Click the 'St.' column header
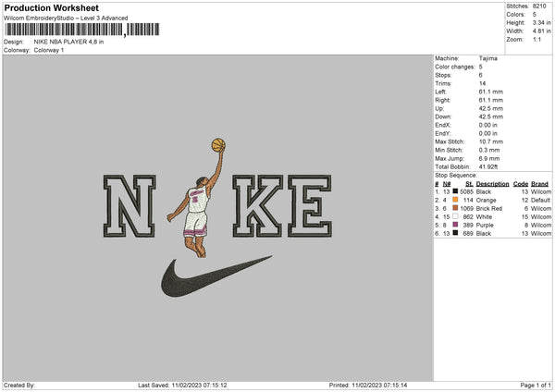555x392 pixels. point(469,184)
